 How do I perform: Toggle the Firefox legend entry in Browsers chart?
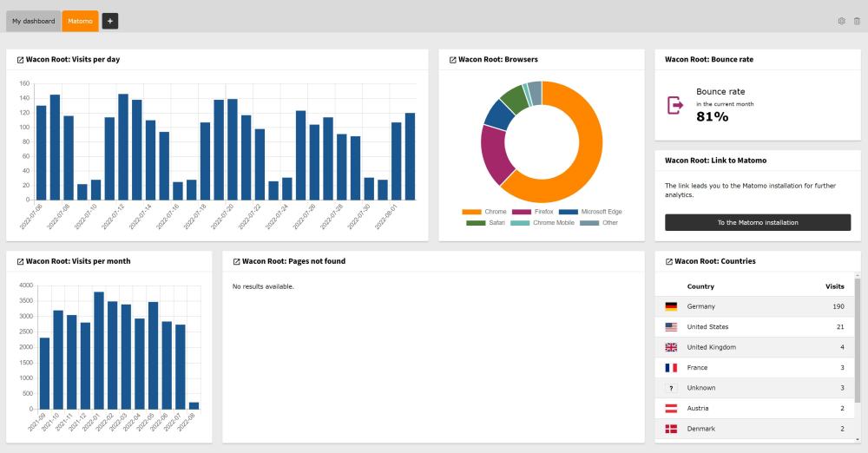tap(533, 212)
